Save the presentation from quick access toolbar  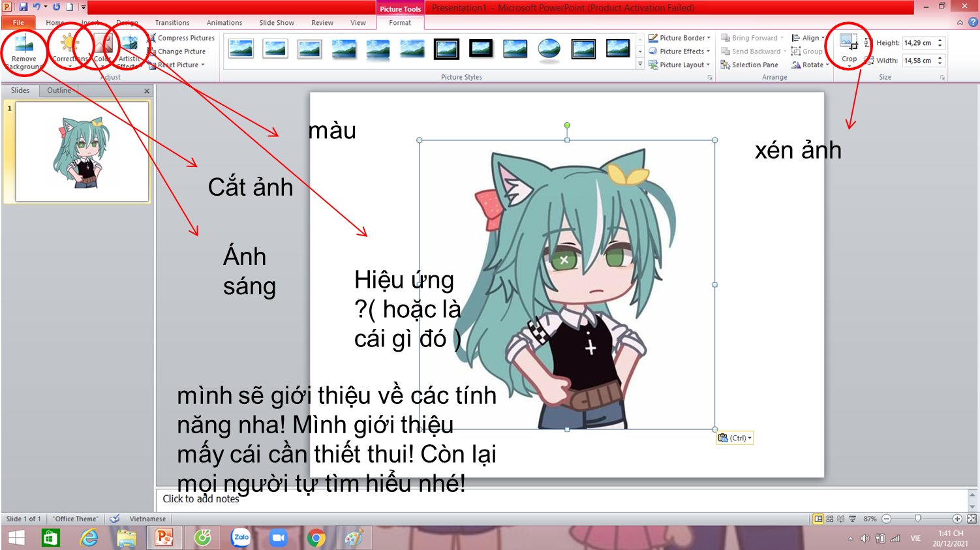pyautogui.click(x=23, y=7)
